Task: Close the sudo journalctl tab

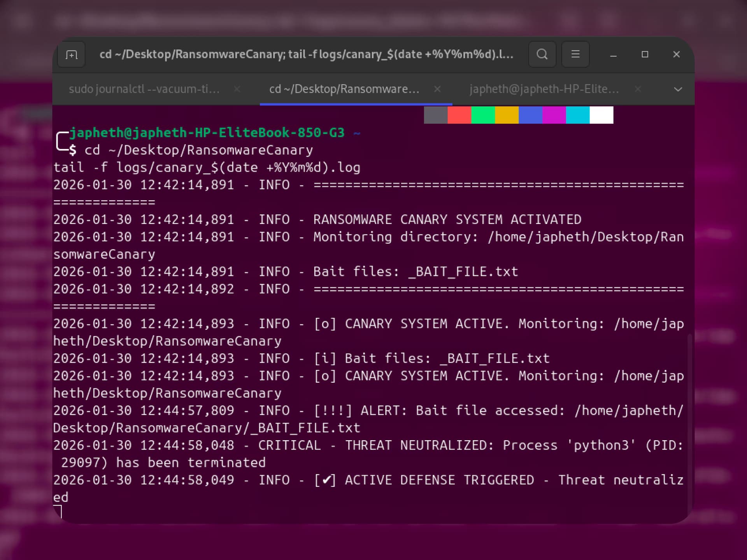Action: point(237,89)
